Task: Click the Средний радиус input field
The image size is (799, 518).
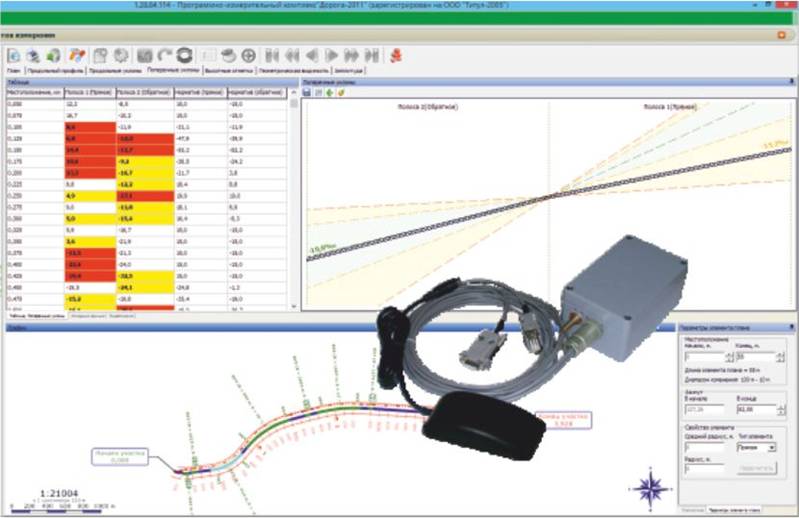Action: (704, 448)
